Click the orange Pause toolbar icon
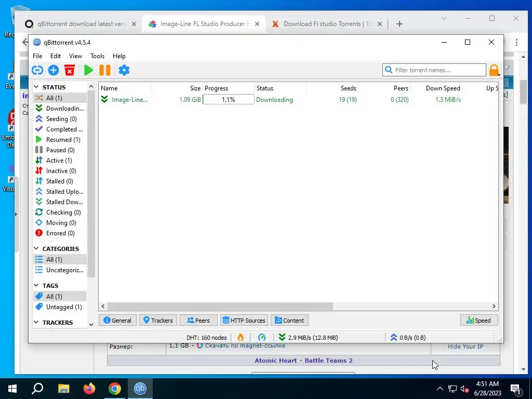The height and width of the screenshot is (399, 532). coord(105,70)
